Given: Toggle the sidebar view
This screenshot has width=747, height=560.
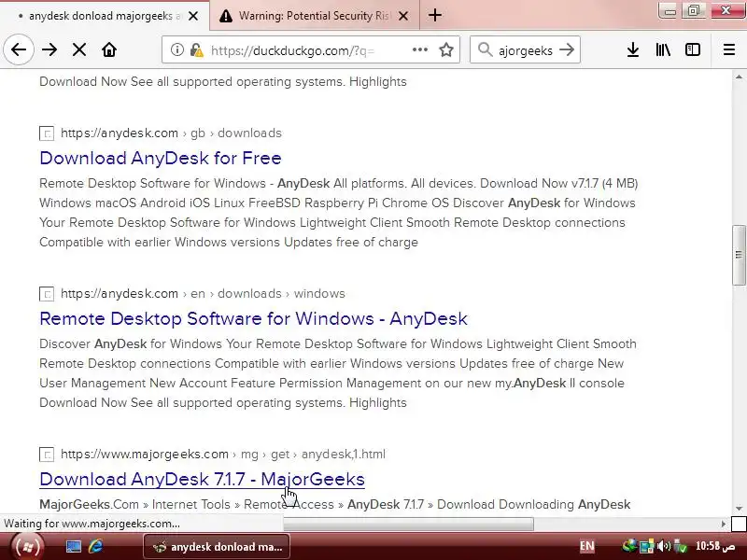Looking at the screenshot, I should (693, 49).
